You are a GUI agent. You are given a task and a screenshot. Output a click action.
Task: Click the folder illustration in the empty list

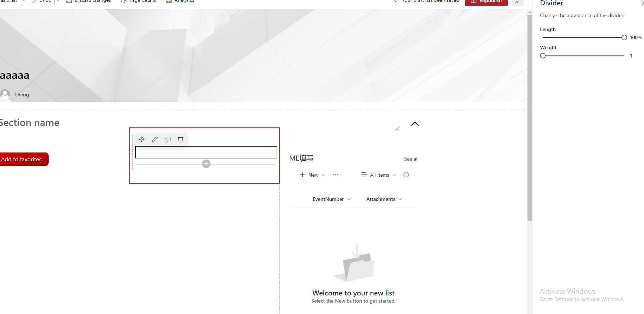click(354, 263)
